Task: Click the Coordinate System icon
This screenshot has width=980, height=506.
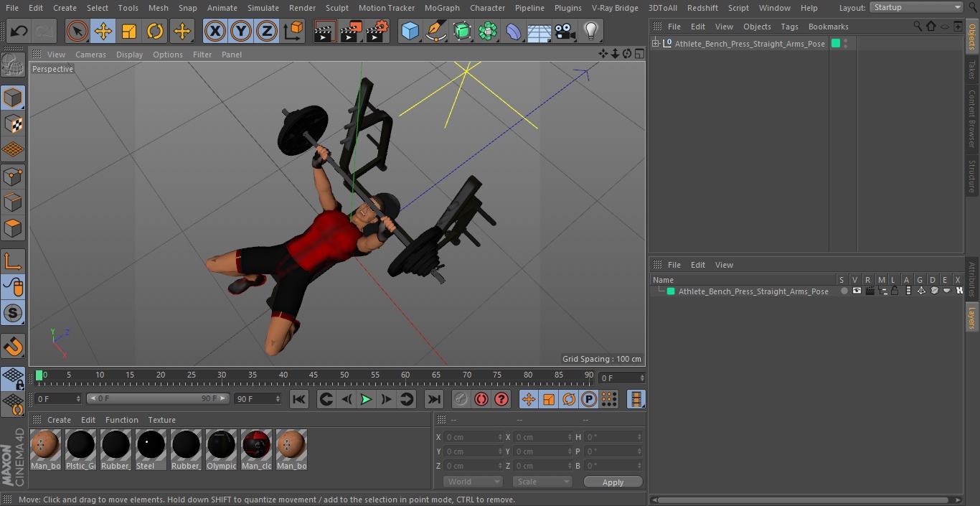Action: 293,32
